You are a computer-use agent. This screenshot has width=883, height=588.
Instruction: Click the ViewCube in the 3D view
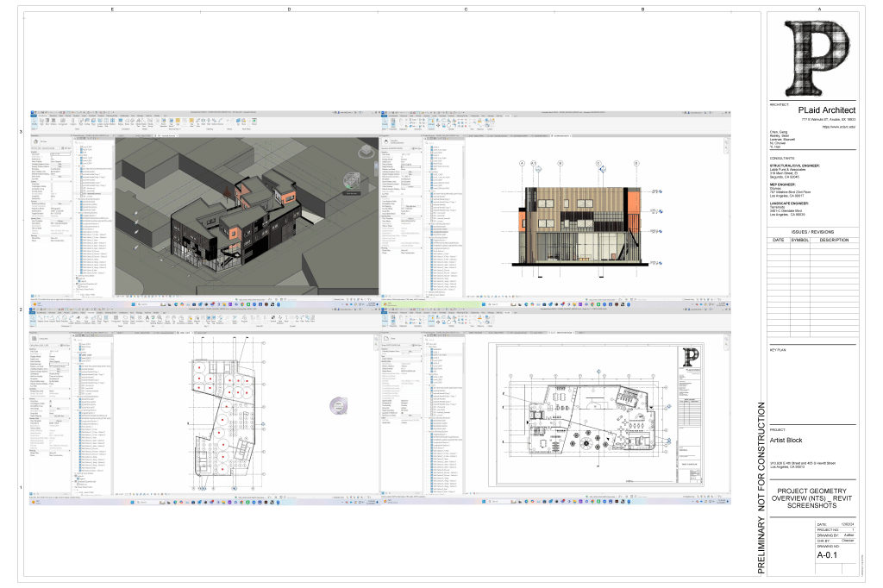point(351,181)
